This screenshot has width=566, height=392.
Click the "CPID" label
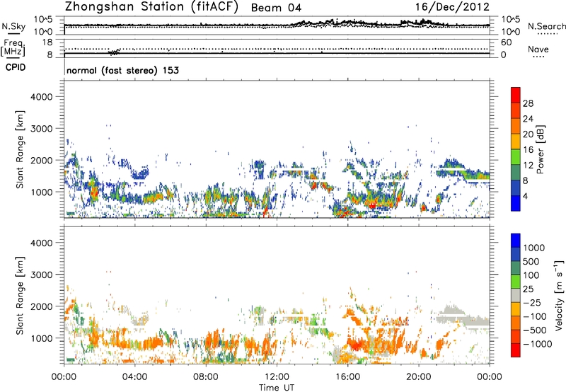click(x=16, y=67)
